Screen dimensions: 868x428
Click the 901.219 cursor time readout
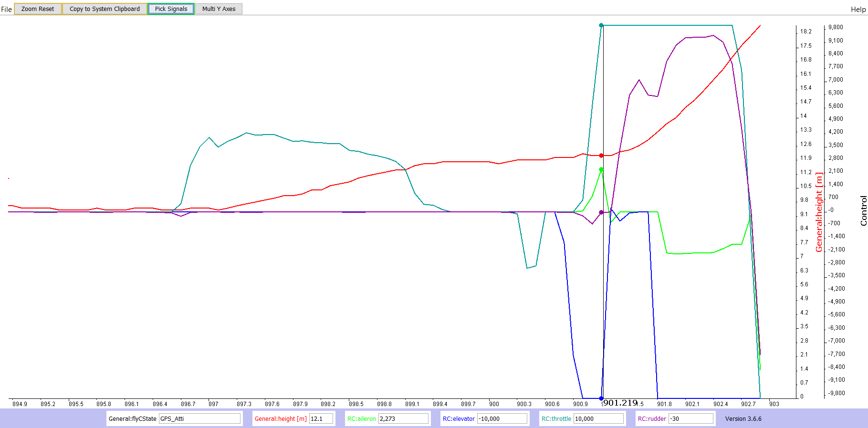point(620,403)
